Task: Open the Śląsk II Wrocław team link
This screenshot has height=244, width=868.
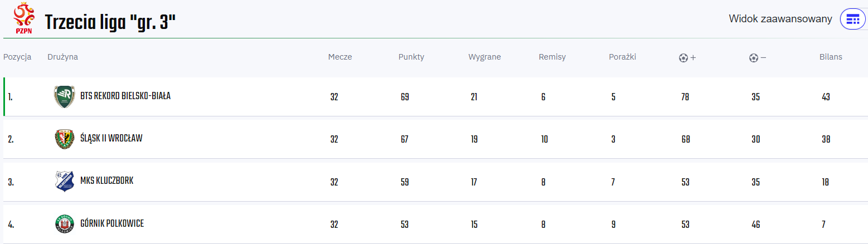Action: (111, 138)
